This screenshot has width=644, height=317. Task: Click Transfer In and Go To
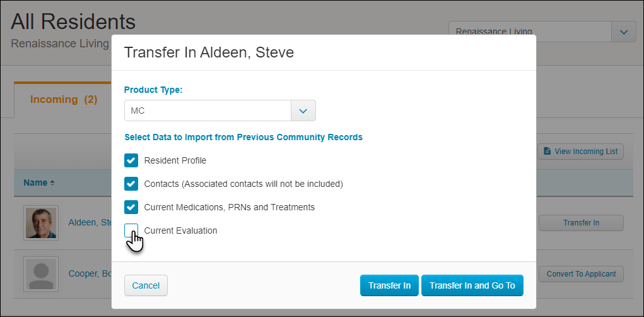tap(472, 285)
